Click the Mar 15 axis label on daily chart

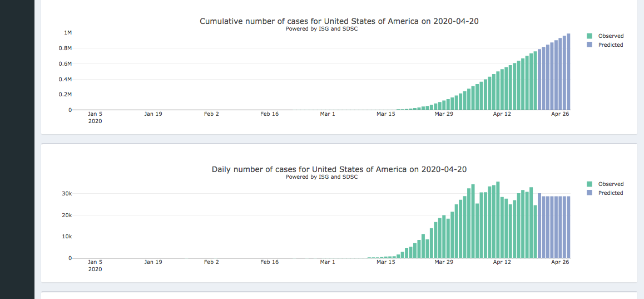[x=385, y=262]
